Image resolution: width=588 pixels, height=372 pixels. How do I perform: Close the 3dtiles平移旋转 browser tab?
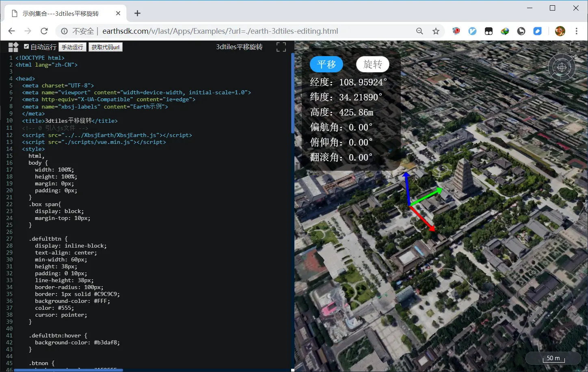pyautogui.click(x=118, y=13)
